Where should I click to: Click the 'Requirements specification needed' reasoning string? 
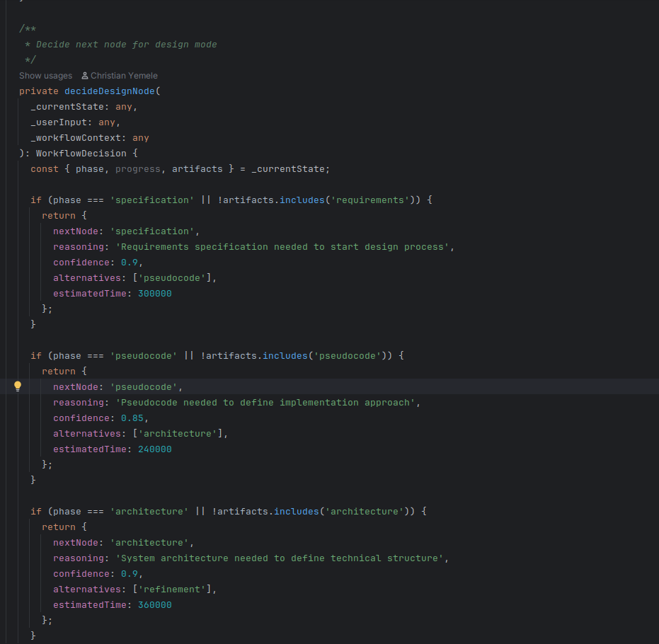[285, 247]
